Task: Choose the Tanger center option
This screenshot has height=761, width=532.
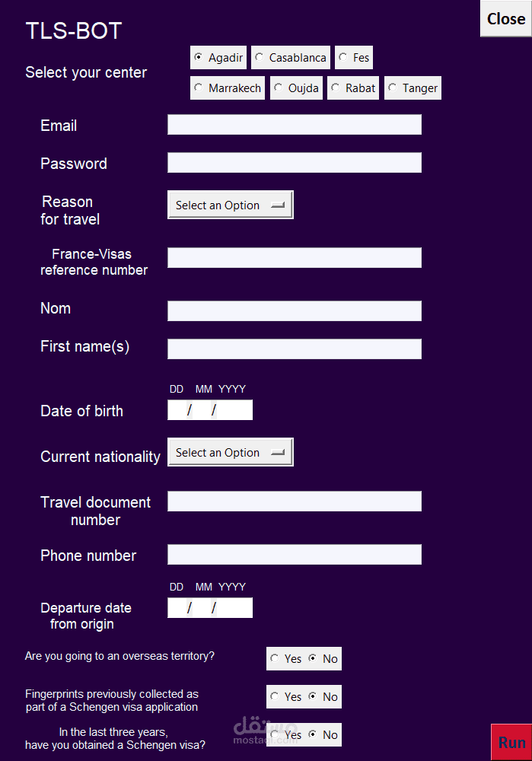Action: (393, 88)
